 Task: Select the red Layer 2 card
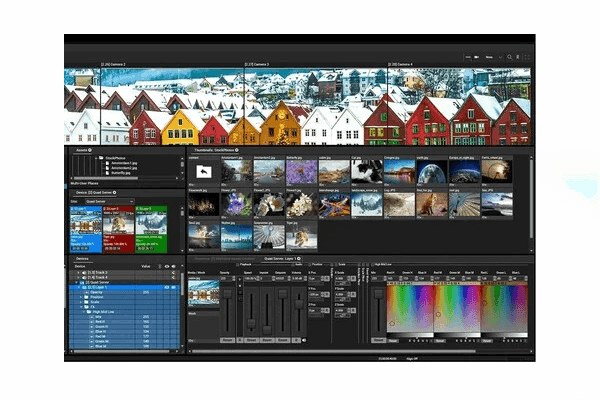119,229
